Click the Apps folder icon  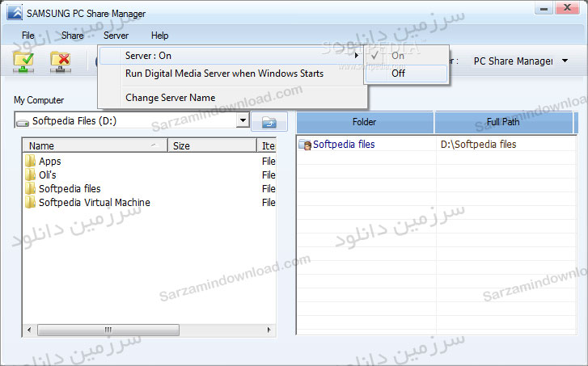[31, 161]
